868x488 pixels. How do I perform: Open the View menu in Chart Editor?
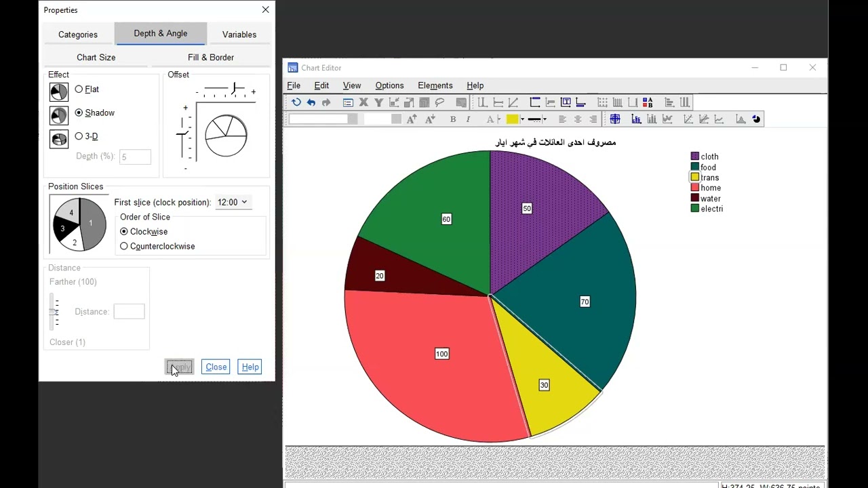coord(352,85)
